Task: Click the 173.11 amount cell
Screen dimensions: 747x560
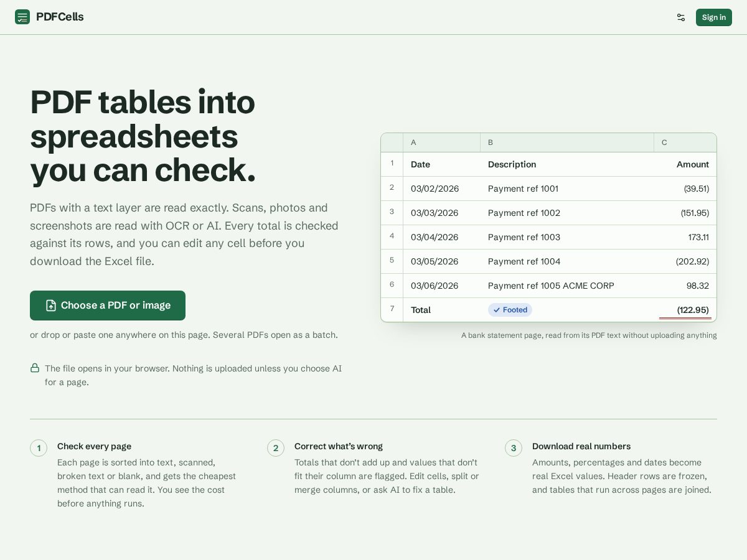Action: point(685,237)
